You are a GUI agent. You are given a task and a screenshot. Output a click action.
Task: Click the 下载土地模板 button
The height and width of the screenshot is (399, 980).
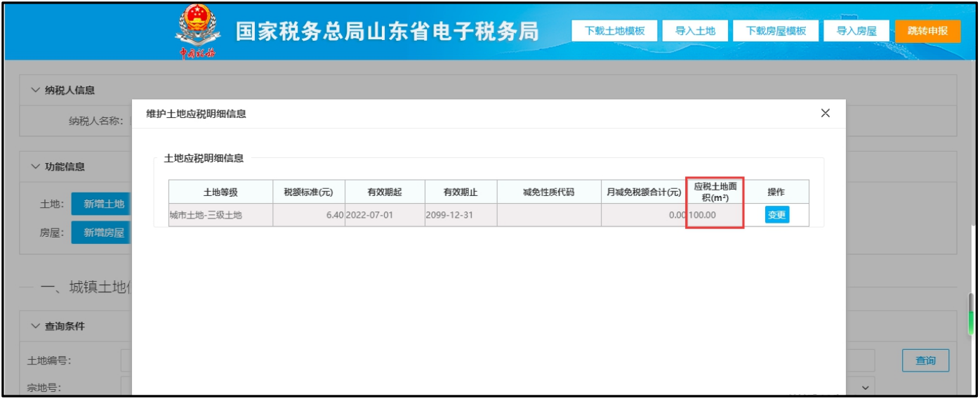[614, 31]
